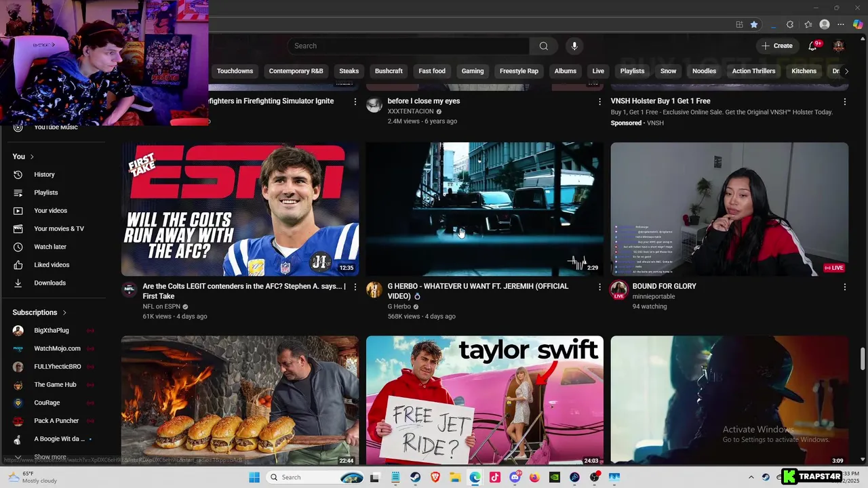Viewport: 868px width, 488px height.
Task: Click the split screen icon in address bar
Action: tap(739, 24)
